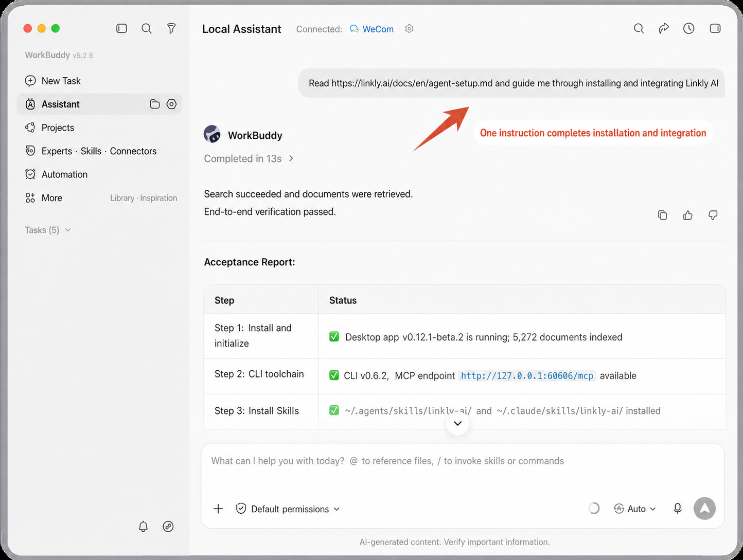Click the Local Assistant title
This screenshot has height=560, width=743.
pos(242,29)
